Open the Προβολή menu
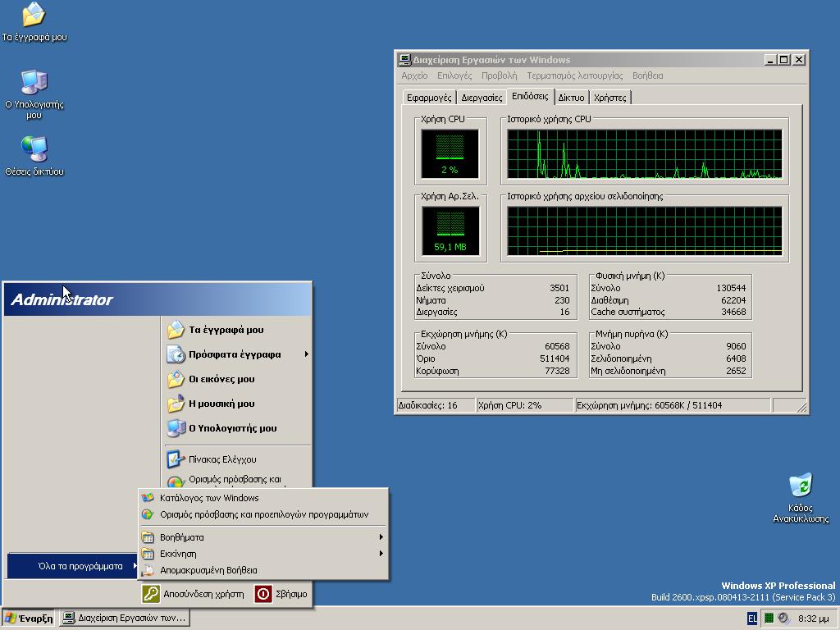The image size is (840, 630). click(x=499, y=75)
